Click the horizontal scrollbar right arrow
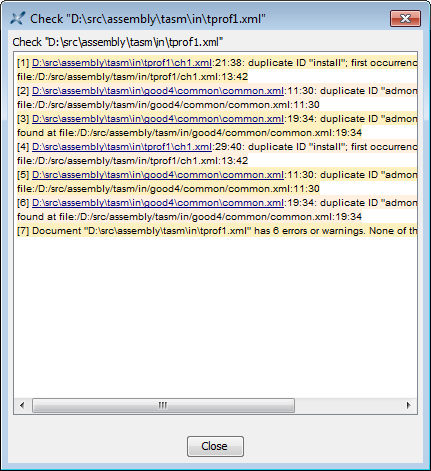This screenshot has width=431, height=471. (x=408, y=405)
